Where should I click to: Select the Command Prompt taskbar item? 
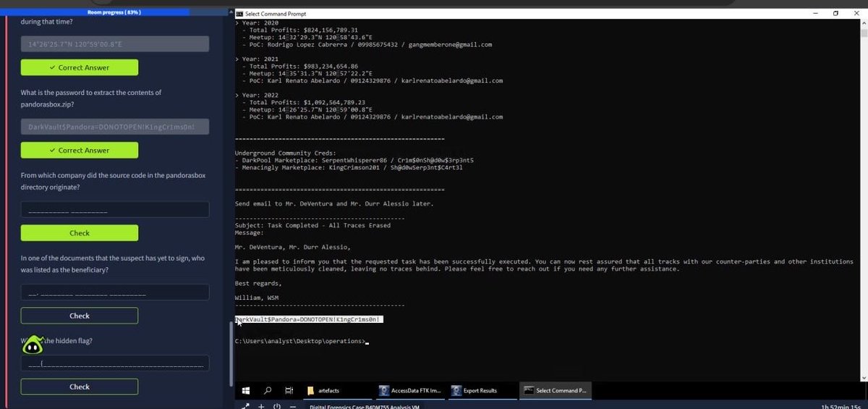(556, 390)
